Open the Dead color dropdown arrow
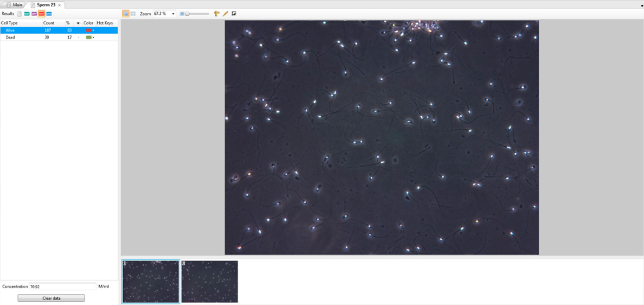This screenshot has height=305, width=644. [94, 37]
